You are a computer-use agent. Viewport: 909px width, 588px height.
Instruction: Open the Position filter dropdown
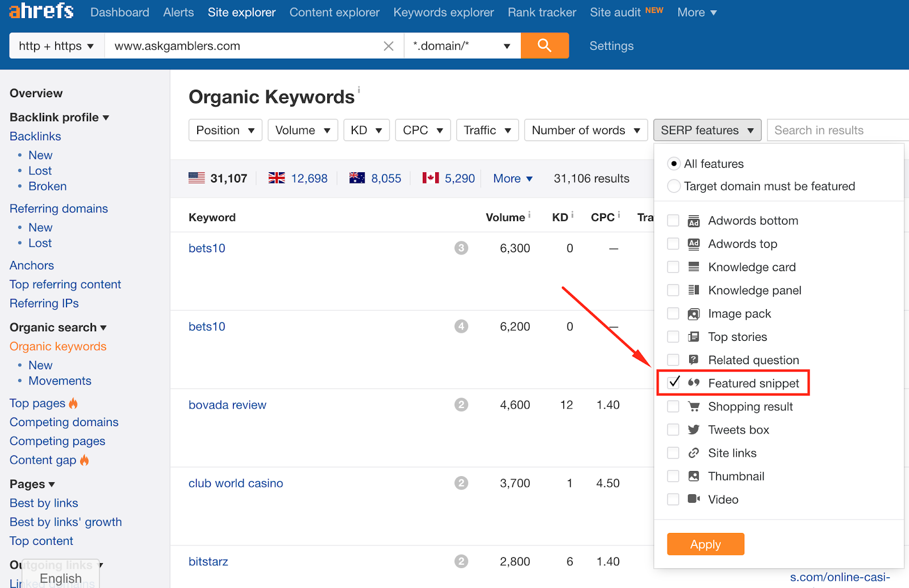(225, 130)
